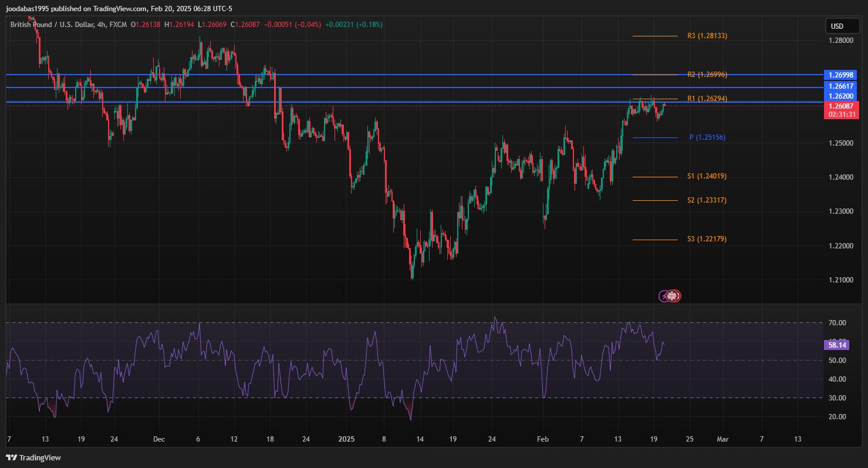Image resolution: width=868 pixels, height=468 pixels.
Task: Click the 12 date on time axis
Action: click(234, 439)
